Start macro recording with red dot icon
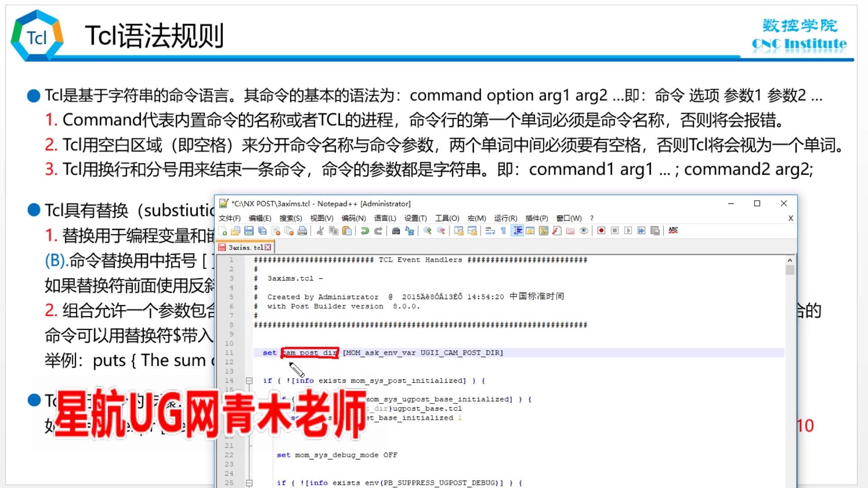 [x=601, y=231]
